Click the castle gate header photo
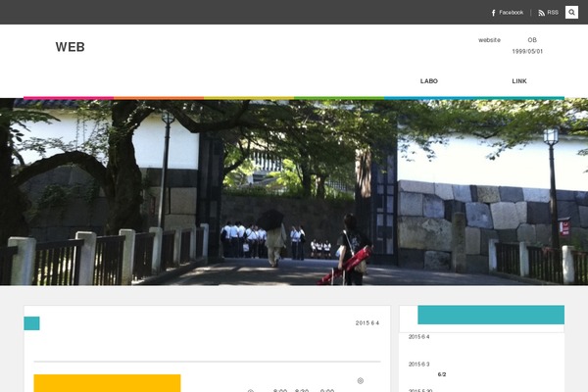588x392 pixels. point(294,192)
